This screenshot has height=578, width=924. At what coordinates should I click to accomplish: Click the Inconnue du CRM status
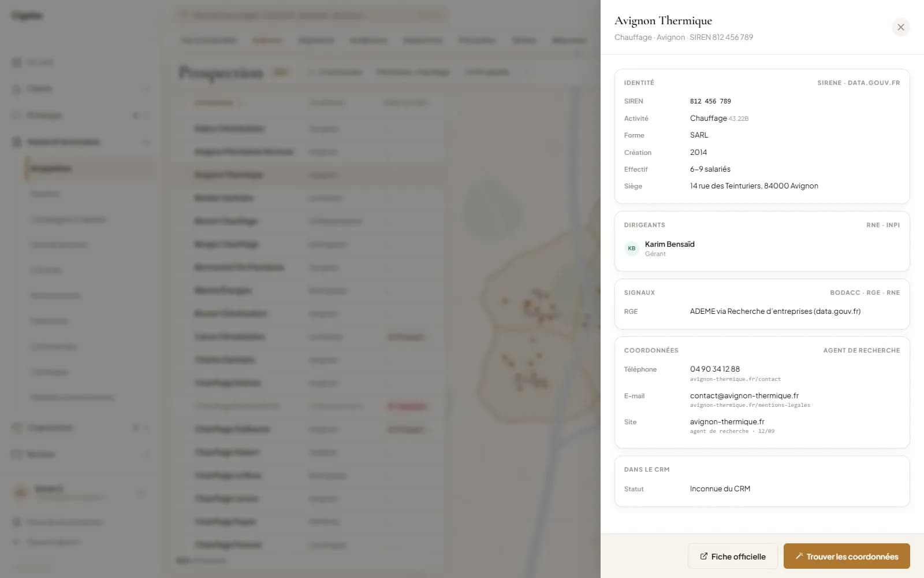coord(720,488)
